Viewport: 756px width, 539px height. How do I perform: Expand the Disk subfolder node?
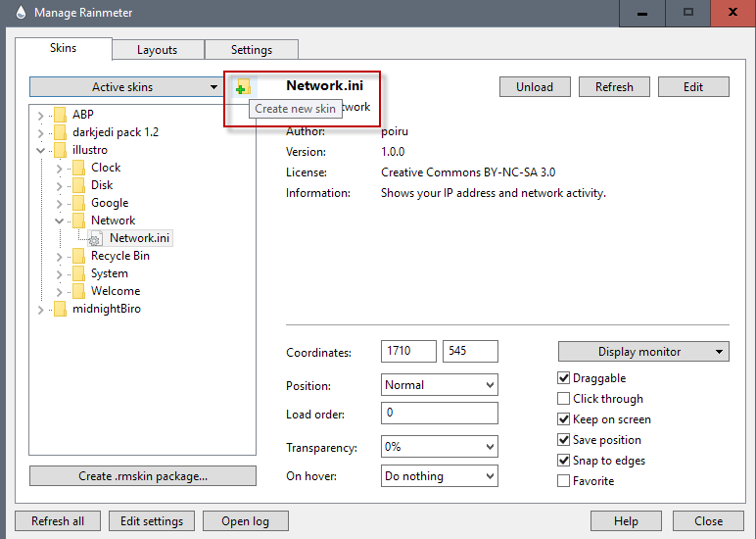click(x=60, y=186)
